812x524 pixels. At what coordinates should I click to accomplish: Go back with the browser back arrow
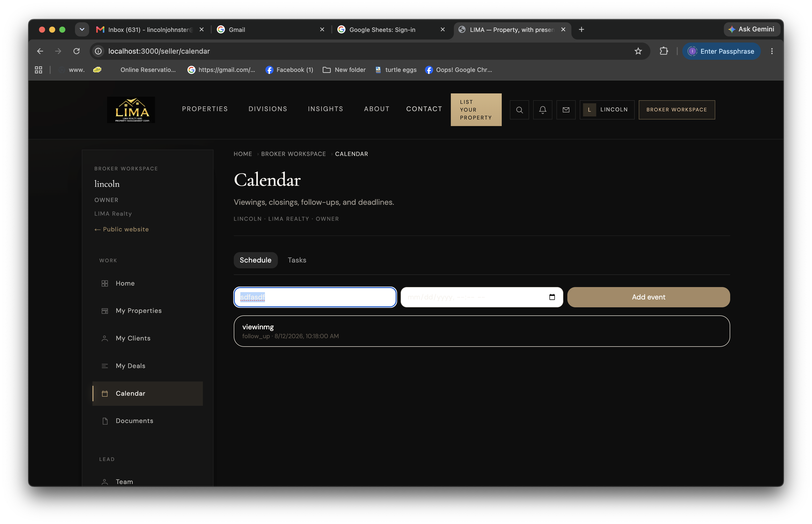tap(40, 51)
